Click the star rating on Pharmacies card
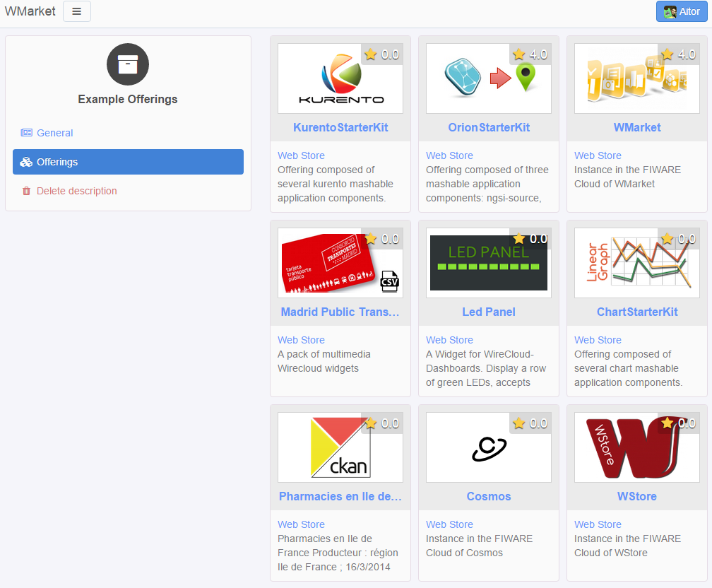Image resolution: width=712 pixels, height=588 pixels. 382,423
